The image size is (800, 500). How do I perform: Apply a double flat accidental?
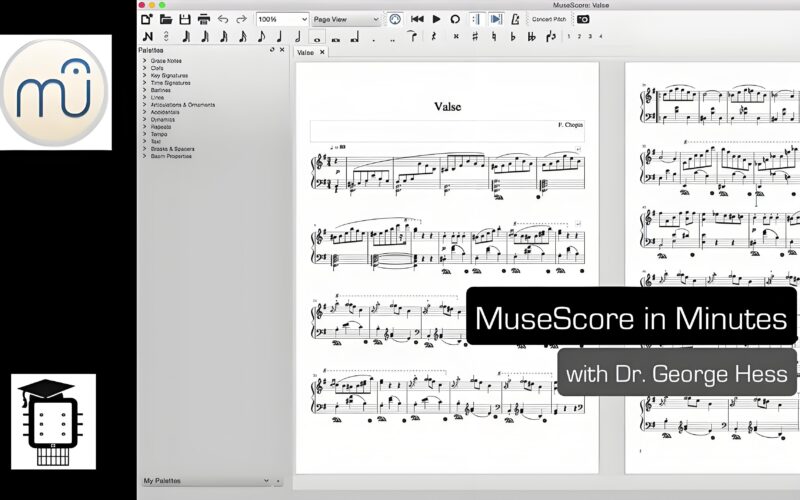pos(531,36)
